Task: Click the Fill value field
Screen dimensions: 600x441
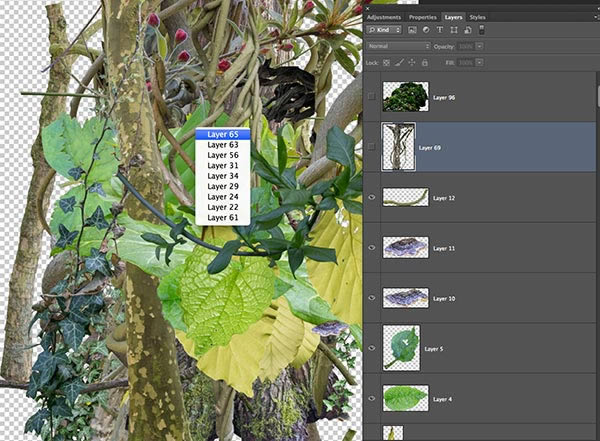Action: (466, 62)
